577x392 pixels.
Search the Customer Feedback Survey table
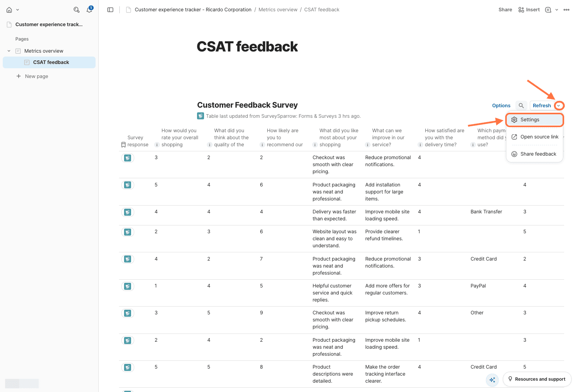[521, 106]
